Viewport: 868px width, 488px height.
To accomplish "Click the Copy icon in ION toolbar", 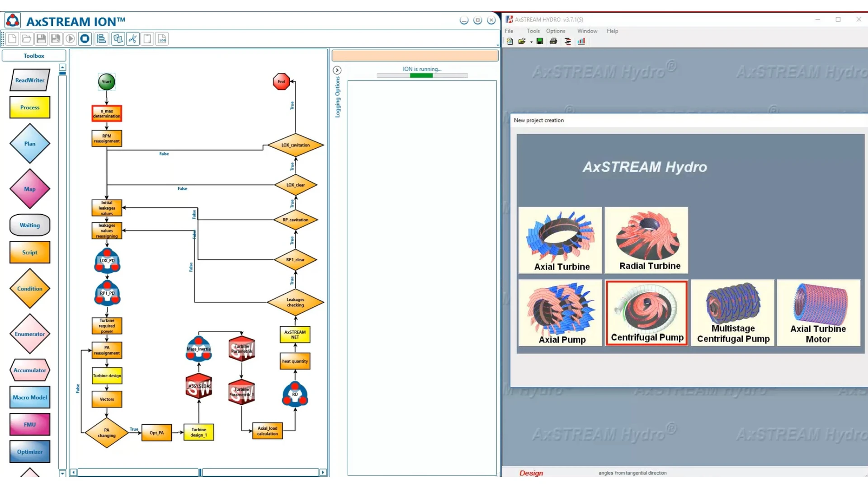I will click(118, 39).
